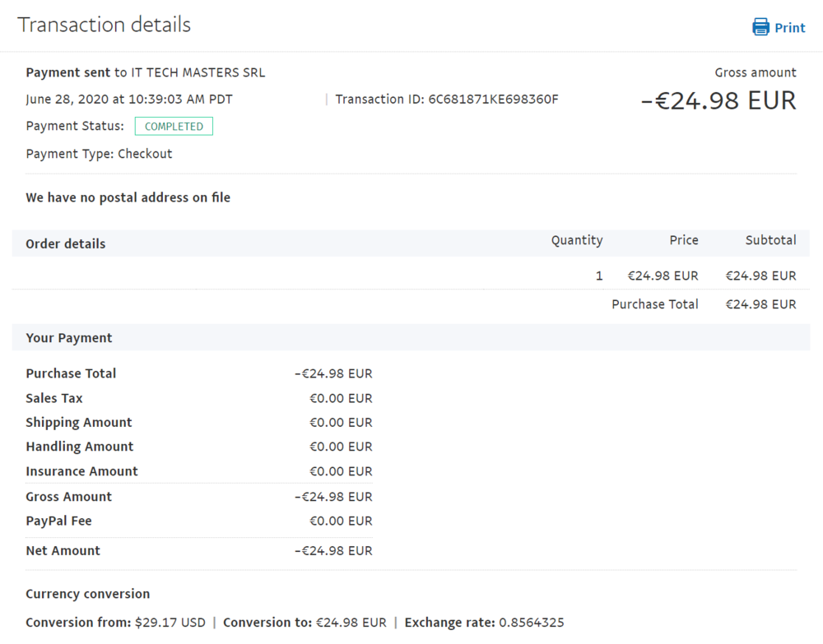Click the Quantity column header
The image size is (823, 644).
point(577,240)
